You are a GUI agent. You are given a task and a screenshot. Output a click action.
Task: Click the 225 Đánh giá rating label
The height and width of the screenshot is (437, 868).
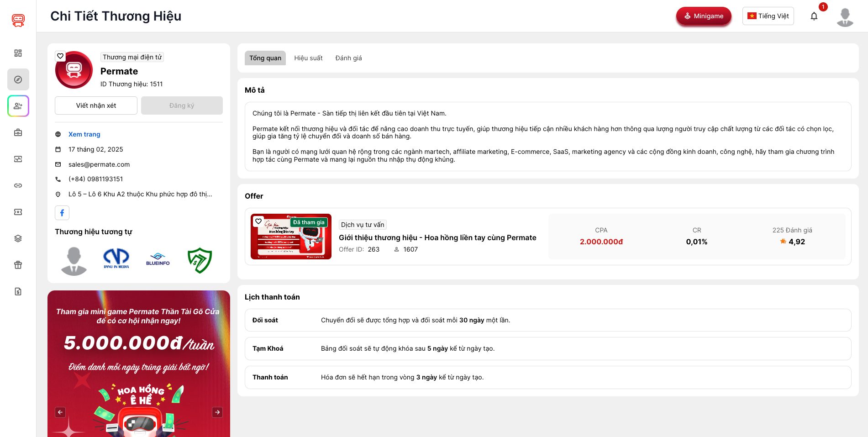coord(792,230)
